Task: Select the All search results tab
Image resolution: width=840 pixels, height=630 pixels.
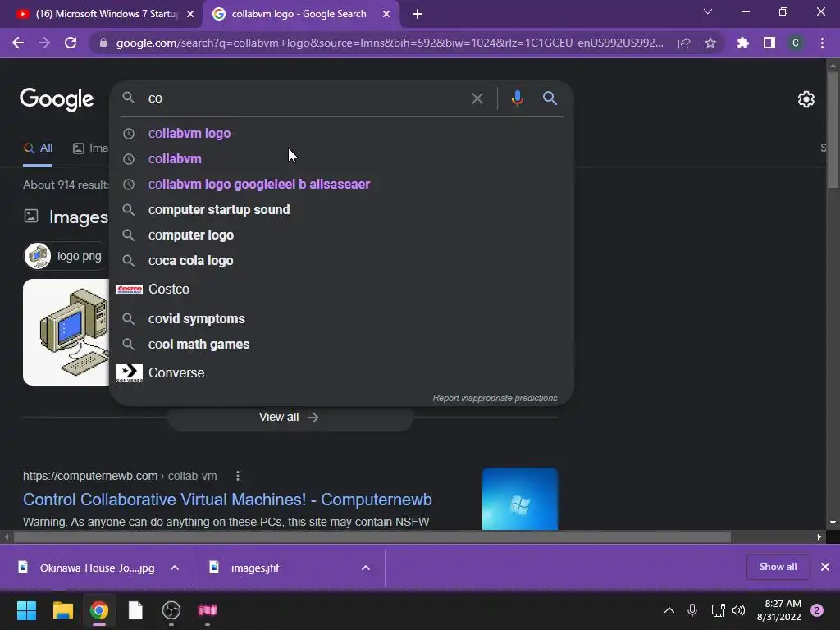Action: [x=38, y=148]
